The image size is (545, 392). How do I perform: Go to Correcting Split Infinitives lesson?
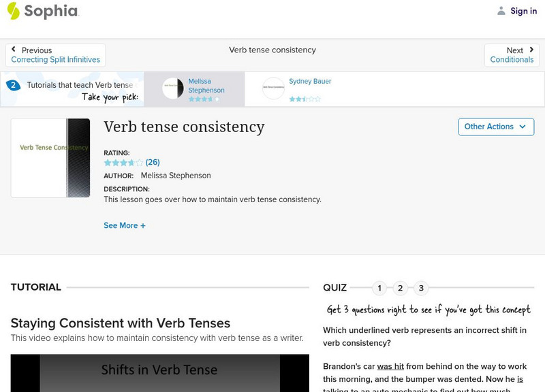(56, 60)
